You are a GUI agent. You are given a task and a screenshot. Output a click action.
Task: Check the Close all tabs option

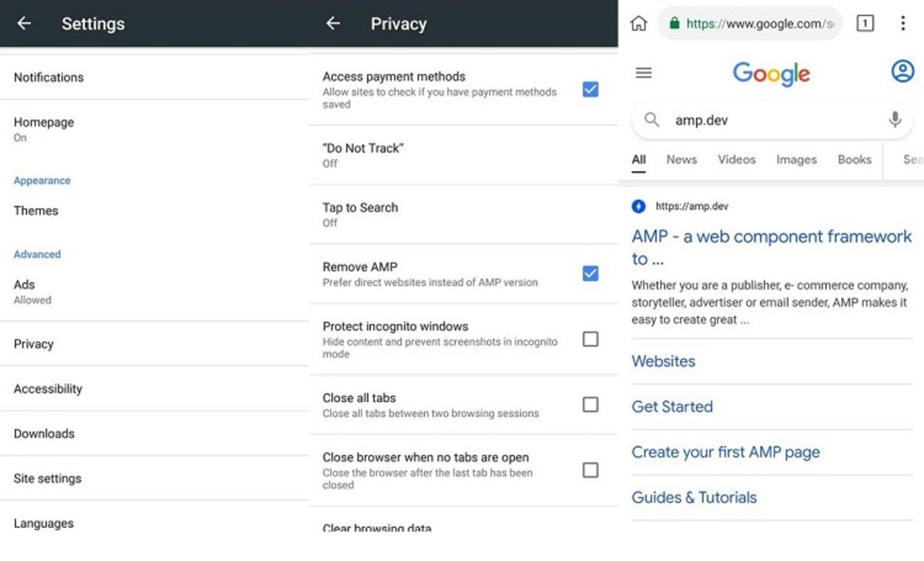coord(590,404)
